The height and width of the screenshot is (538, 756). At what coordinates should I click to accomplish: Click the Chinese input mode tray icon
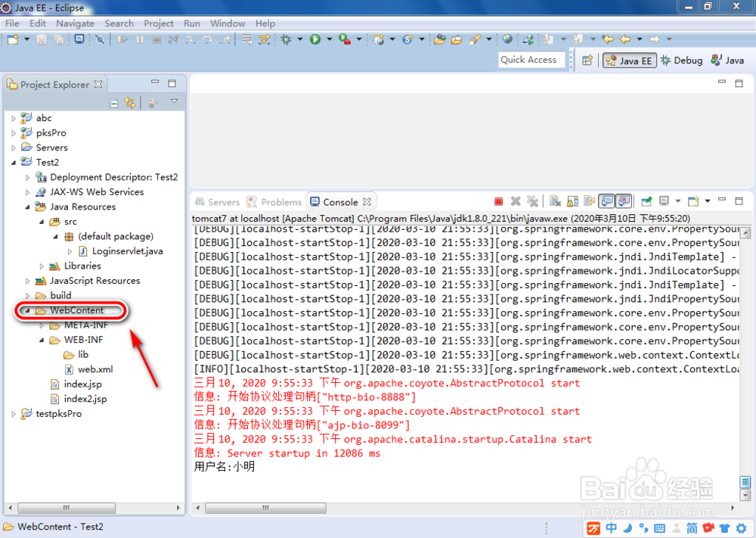tap(612, 528)
